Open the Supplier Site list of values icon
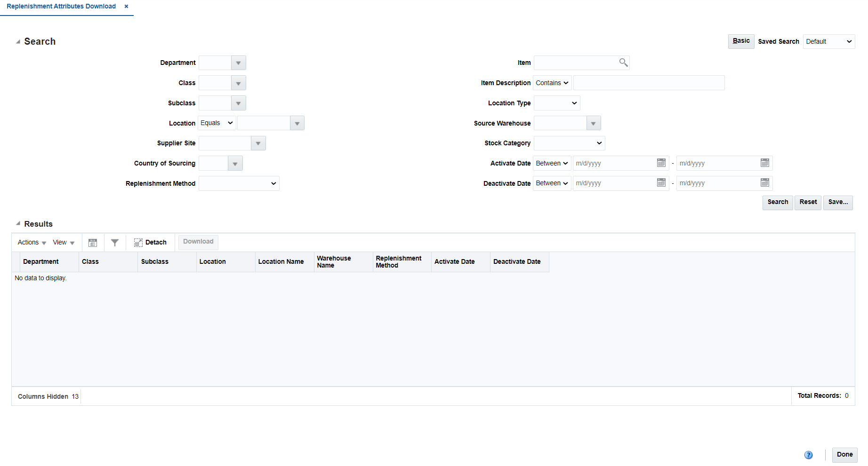This screenshot has height=466, width=868. [258, 143]
